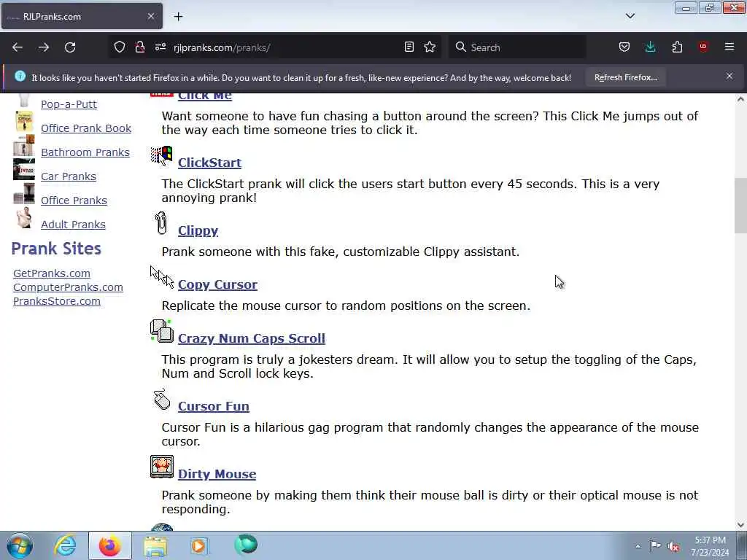The height and width of the screenshot is (560, 747).
Task: Click the Copy Cursor arrows icon
Action: pos(162,277)
